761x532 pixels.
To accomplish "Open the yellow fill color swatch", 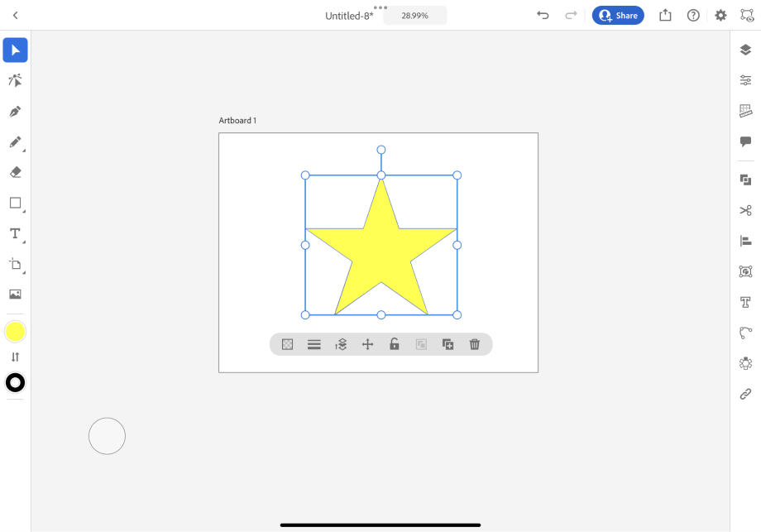I will pyautogui.click(x=15, y=332).
